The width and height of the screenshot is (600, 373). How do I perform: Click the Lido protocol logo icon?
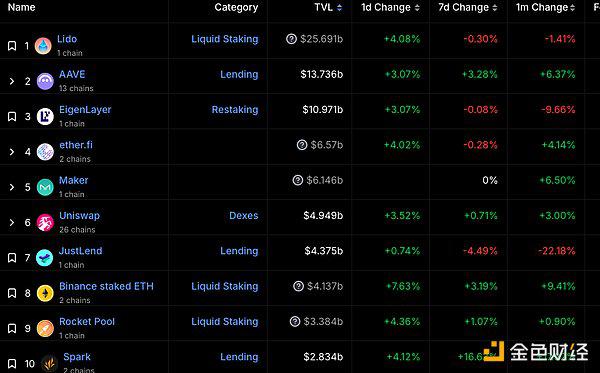(43, 46)
